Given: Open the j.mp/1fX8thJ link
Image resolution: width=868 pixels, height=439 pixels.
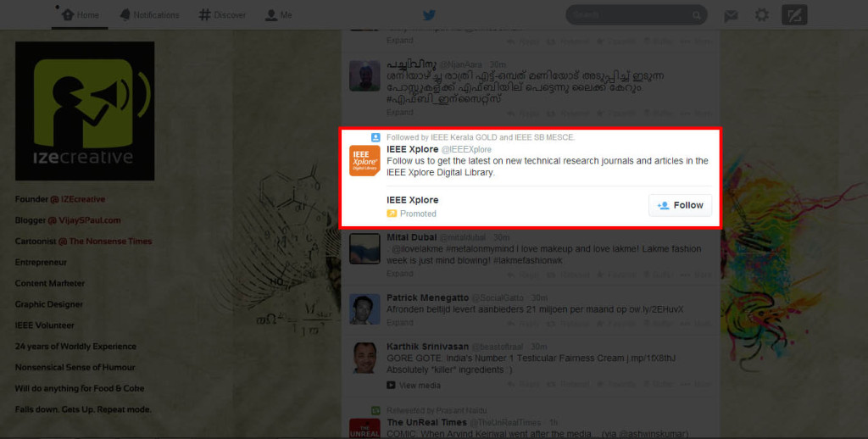Looking at the screenshot, I should coord(650,358).
